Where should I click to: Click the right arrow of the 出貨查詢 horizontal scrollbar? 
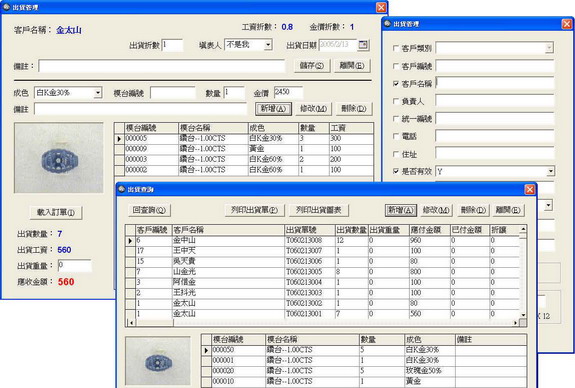point(516,323)
